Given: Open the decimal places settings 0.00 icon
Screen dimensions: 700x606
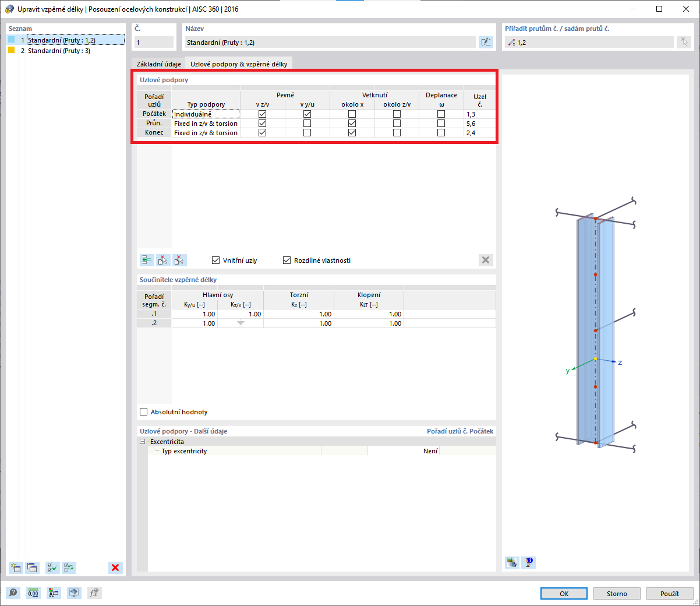Looking at the screenshot, I should coord(33,593).
